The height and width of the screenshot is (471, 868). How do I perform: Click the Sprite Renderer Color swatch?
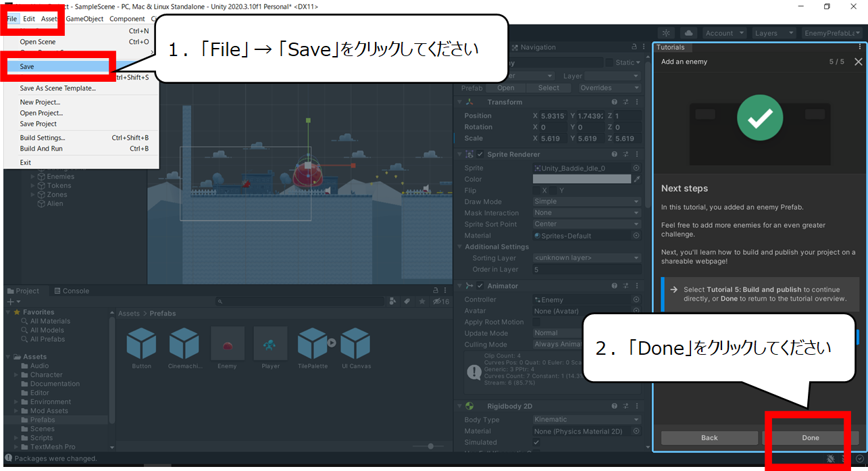point(581,179)
